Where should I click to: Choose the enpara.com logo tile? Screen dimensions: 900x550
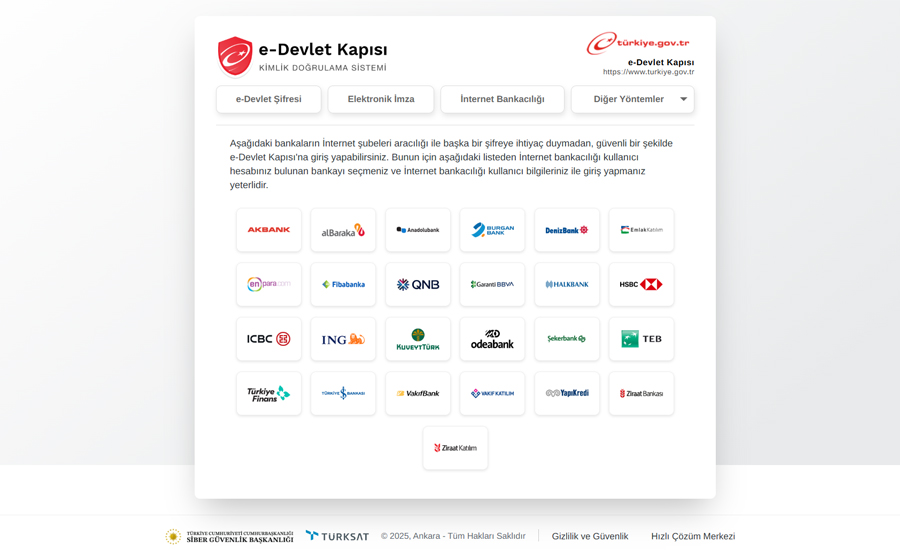tap(269, 284)
